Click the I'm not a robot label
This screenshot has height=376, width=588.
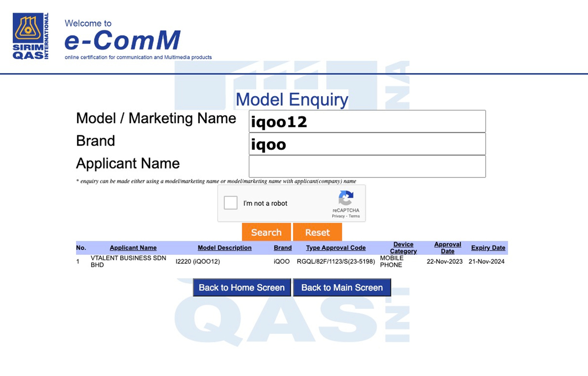coord(265,203)
